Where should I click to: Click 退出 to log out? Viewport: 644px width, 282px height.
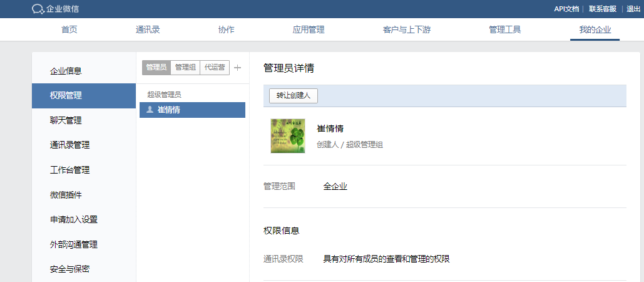tap(633, 9)
